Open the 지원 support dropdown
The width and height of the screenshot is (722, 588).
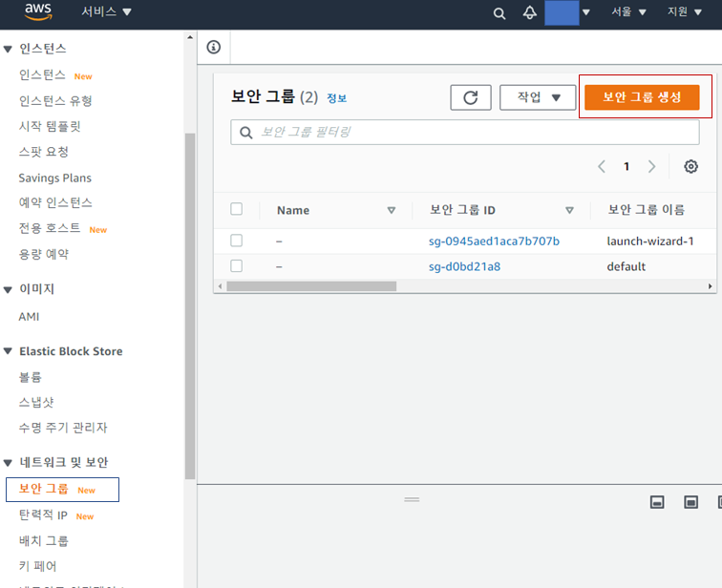click(685, 11)
